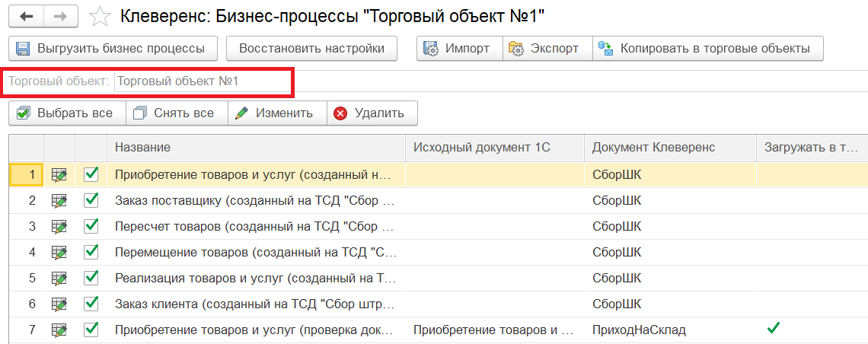Viewport: 868px width, 344px height.
Task: Uncheck the checkbox for Заказ поставщику row
Action: point(91,200)
